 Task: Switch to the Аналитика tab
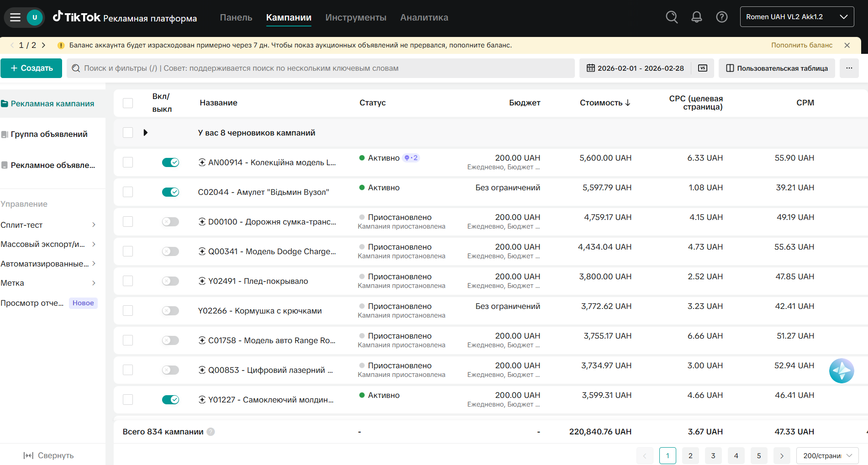point(424,17)
